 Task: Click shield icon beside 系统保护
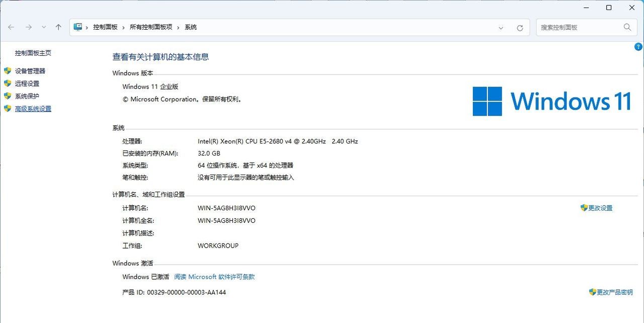7,96
